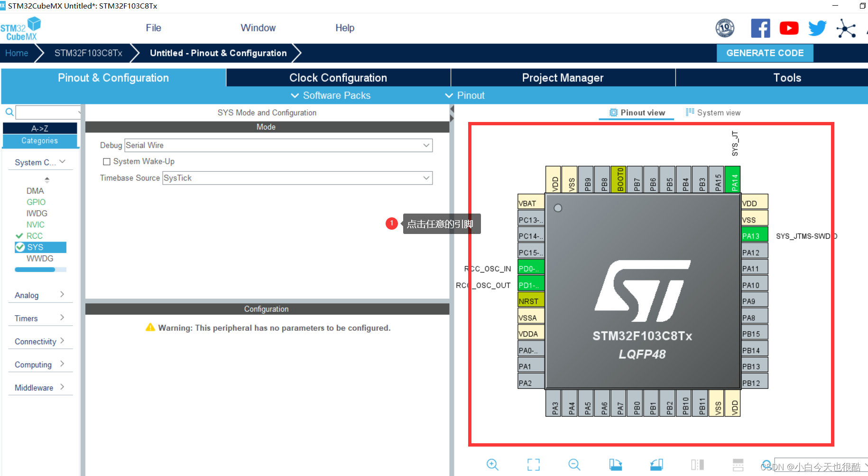Select the zoom-in tool below the pinout view
The height and width of the screenshot is (476, 868).
tap(492, 464)
